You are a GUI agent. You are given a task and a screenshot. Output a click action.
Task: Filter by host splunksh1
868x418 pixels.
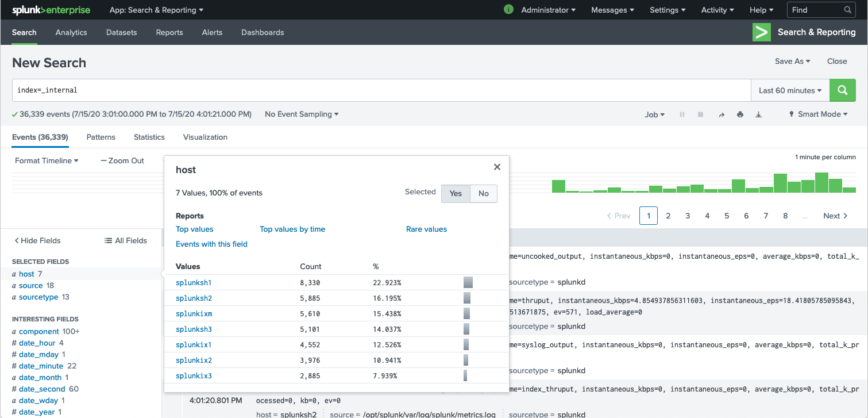194,283
